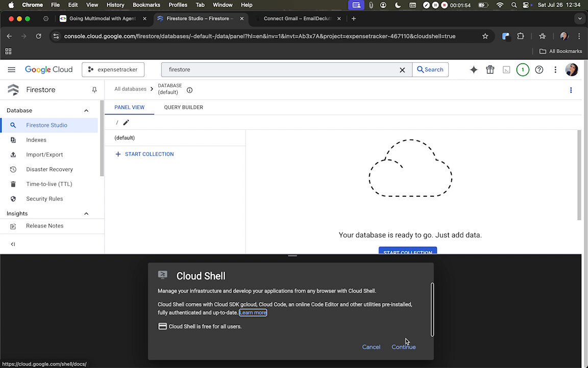This screenshot has width=588, height=368.
Task: Click the All databases breadcrumb
Action: (130, 89)
